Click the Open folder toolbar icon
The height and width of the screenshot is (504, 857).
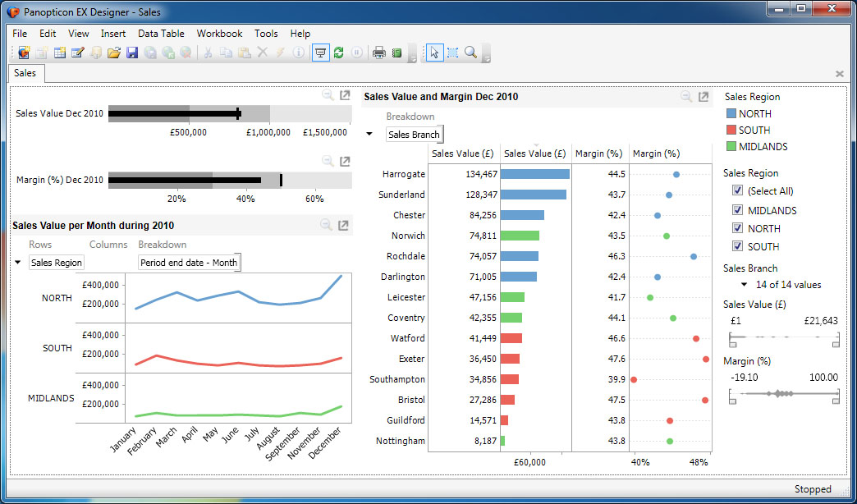[x=114, y=53]
